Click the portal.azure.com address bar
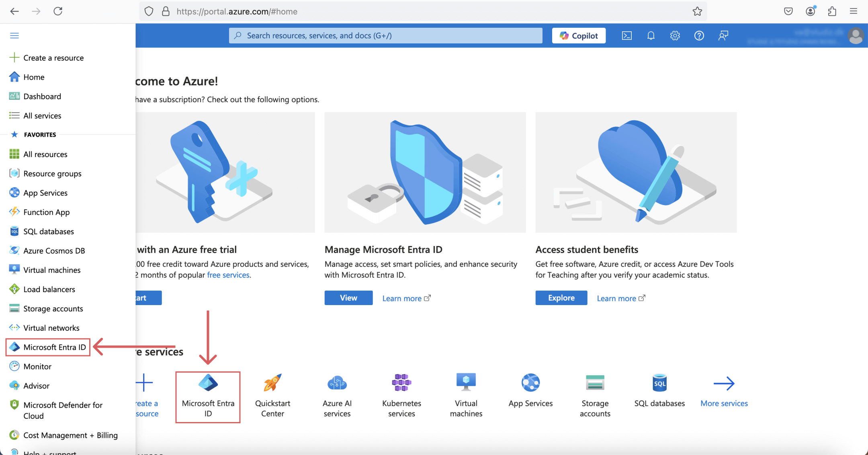Screen dimensions: 868x455 tap(423, 11)
